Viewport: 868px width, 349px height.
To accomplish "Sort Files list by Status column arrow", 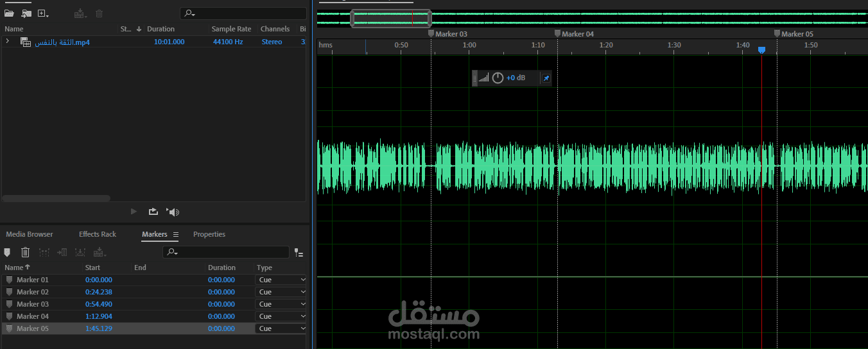I will (x=139, y=29).
